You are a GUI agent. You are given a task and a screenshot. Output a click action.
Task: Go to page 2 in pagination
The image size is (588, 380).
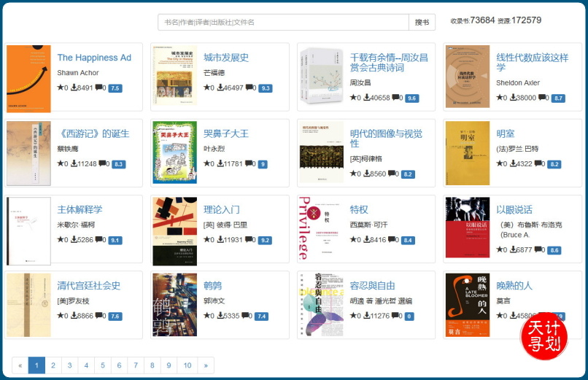point(53,365)
